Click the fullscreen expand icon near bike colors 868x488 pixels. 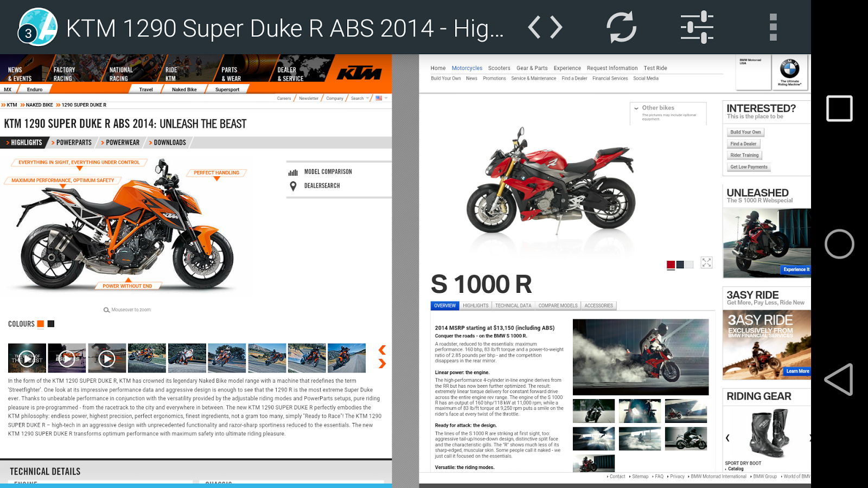706,263
